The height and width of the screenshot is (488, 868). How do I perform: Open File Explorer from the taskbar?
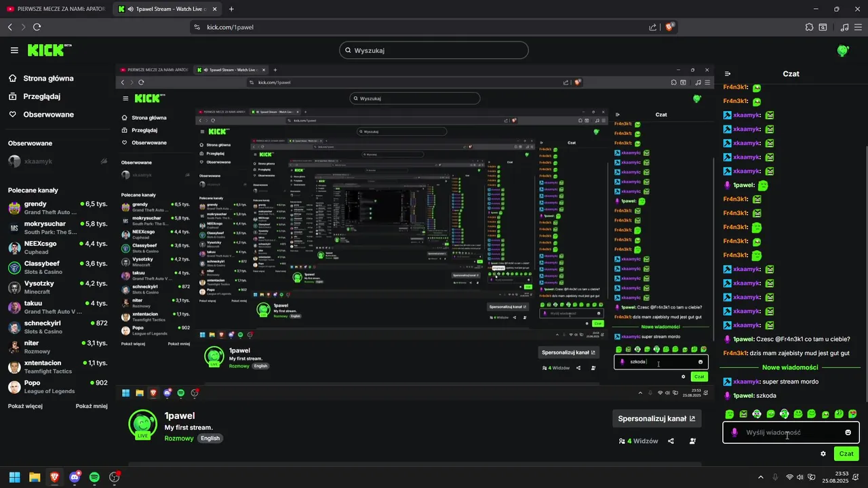[35, 477]
